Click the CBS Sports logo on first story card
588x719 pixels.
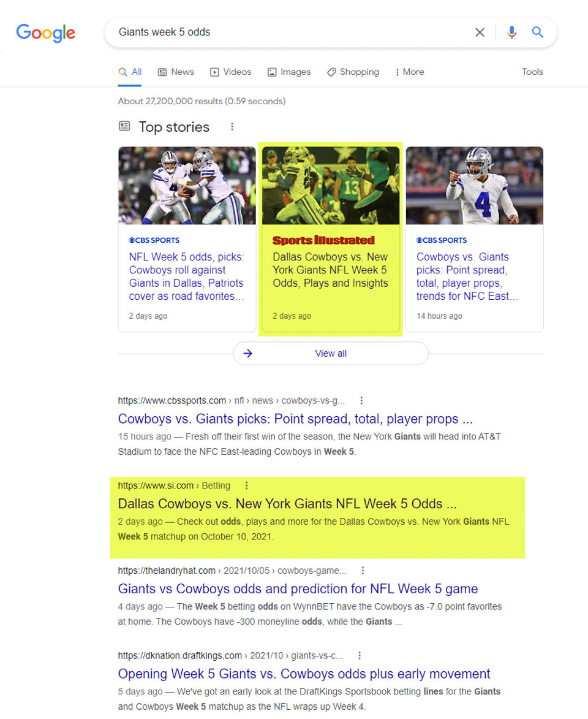pyautogui.click(x=154, y=240)
